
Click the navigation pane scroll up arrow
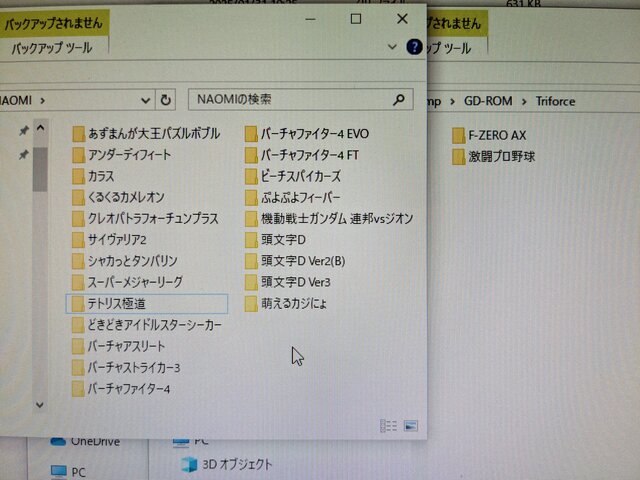click(x=40, y=128)
